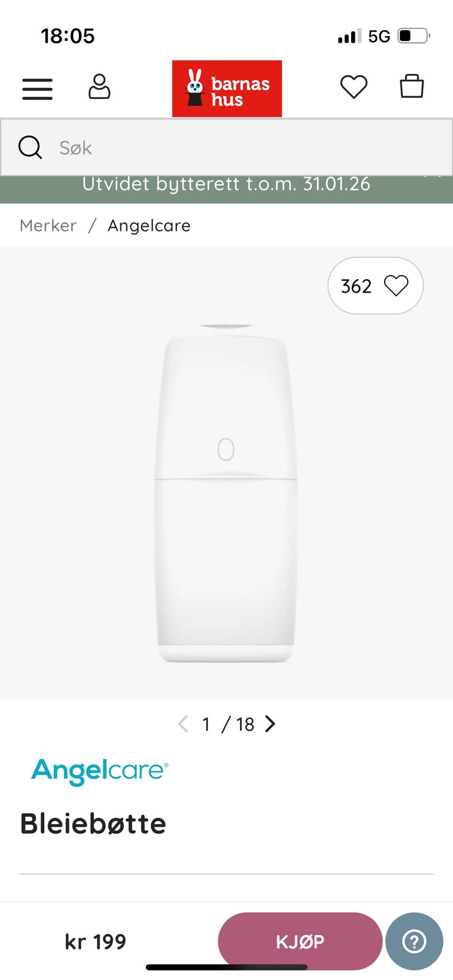Open the shopping bag cart
The height and width of the screenshot is (980, 453).
411,87
